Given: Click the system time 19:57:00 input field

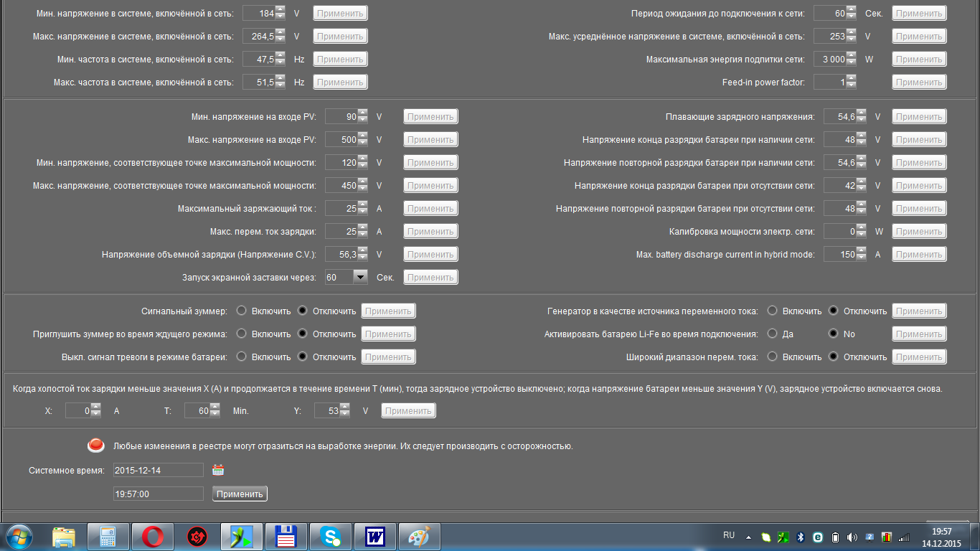Looking at the screenshot, I should (x=158, y=494).
